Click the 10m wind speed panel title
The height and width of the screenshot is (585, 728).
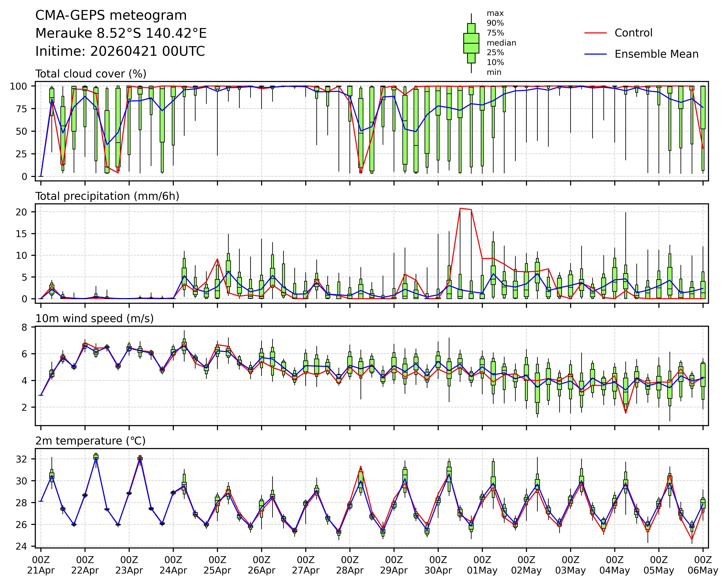click(95, 318)
